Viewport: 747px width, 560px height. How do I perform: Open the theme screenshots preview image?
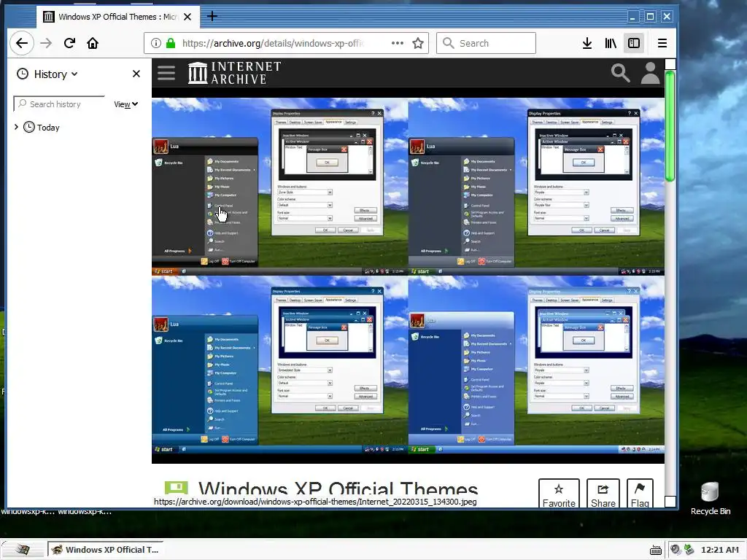point(408,276)
